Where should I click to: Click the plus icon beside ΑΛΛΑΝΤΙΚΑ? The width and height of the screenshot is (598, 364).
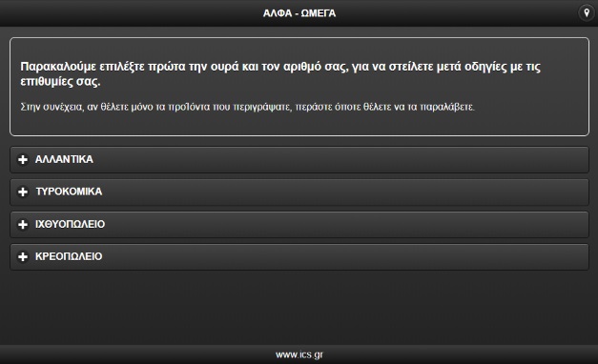tap(23, 159)
